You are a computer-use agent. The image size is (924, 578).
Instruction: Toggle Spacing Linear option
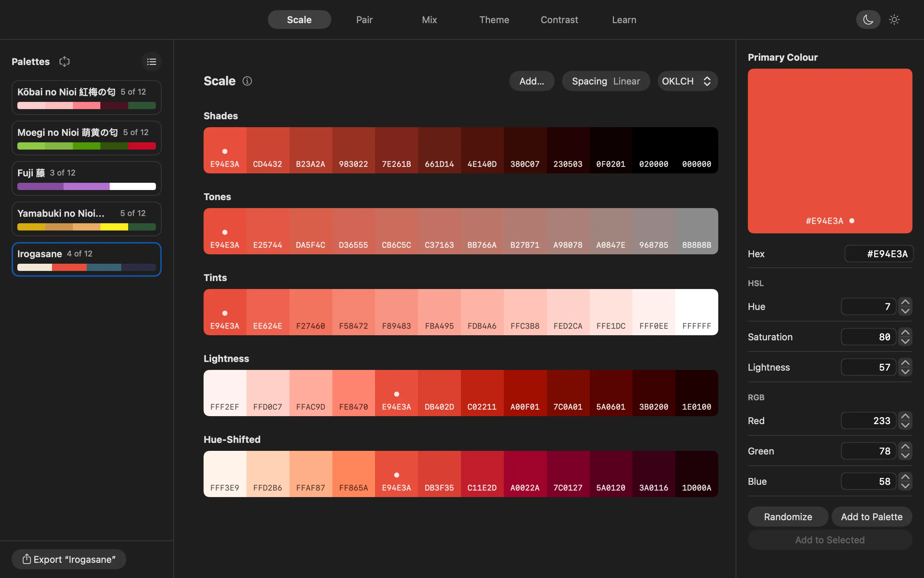(x=606, y=81)
